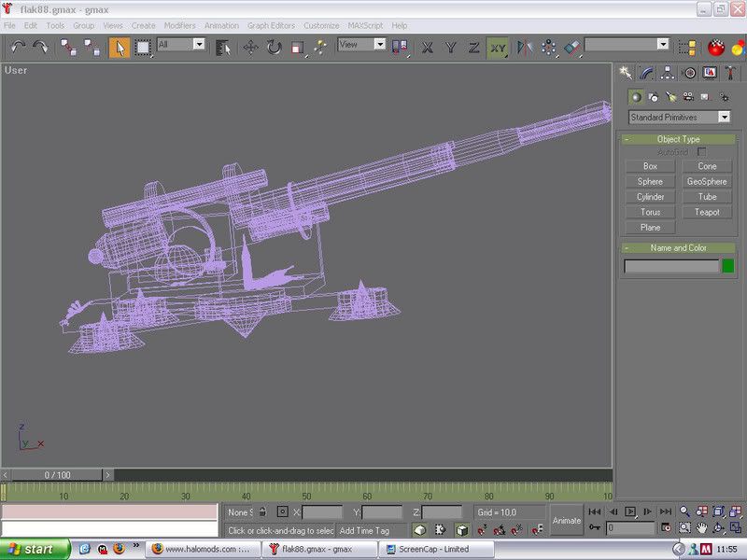The height and width of the screenshot is (560, 747).
Task: Toggle the XY plane constraint button
Action: [498, 48]
